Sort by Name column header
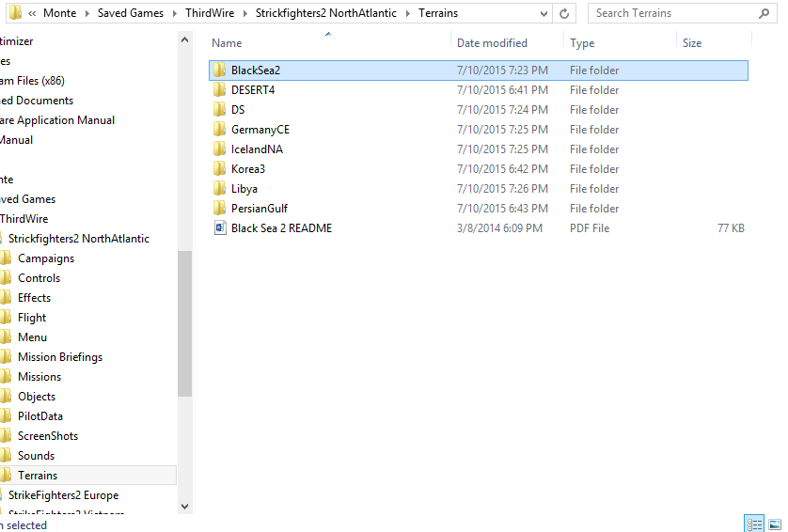Image resolution: width=788 pixels, height=532 pixels. [x=227, y=43]
